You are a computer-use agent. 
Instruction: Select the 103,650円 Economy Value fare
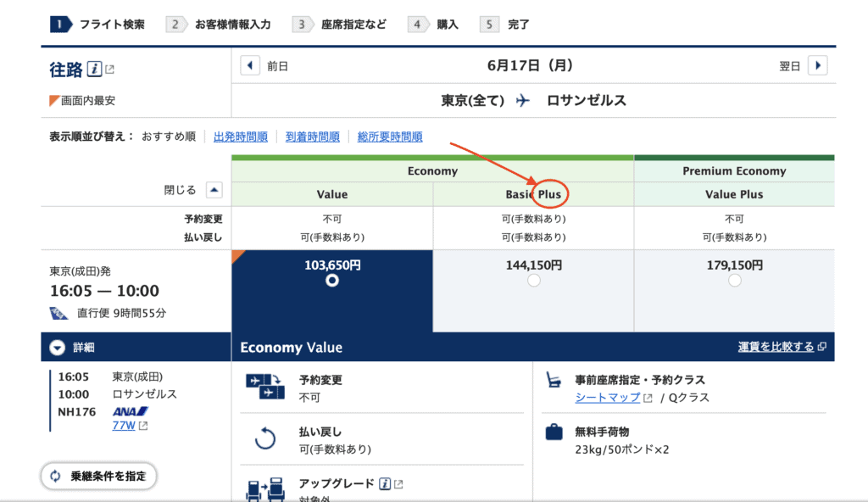[331, 281]
